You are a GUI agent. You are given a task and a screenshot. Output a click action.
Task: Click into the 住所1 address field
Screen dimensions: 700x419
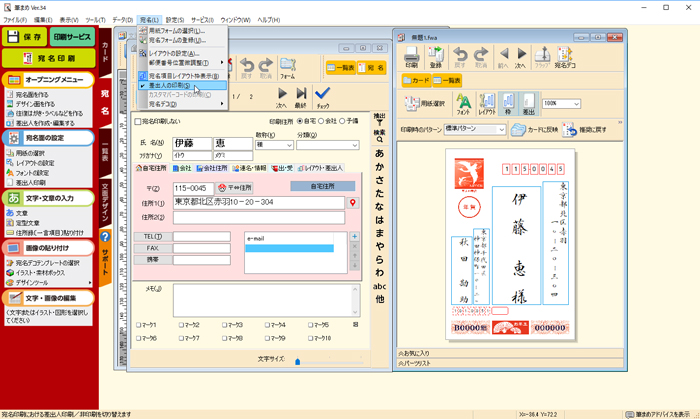258,203
